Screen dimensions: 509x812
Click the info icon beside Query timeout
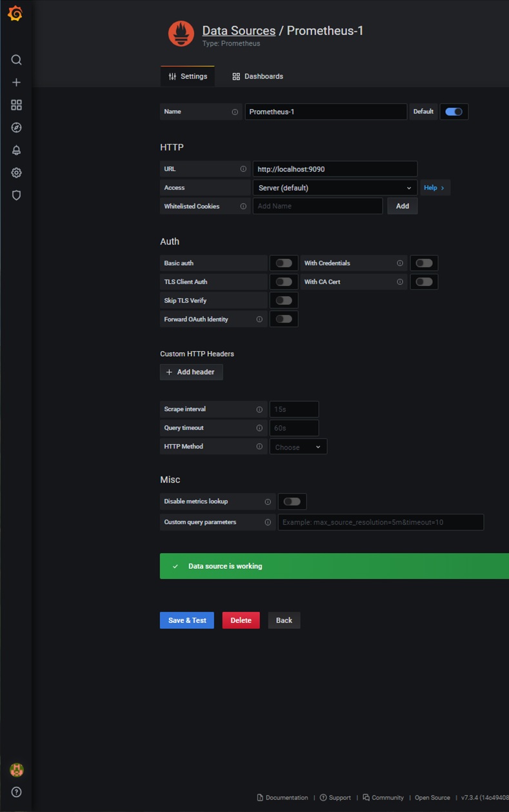point(259,428)
